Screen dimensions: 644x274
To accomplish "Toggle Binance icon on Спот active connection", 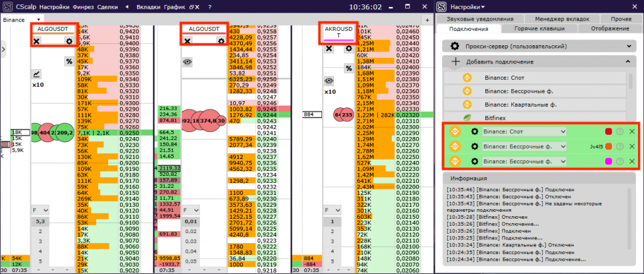I will tap(454, 132).
